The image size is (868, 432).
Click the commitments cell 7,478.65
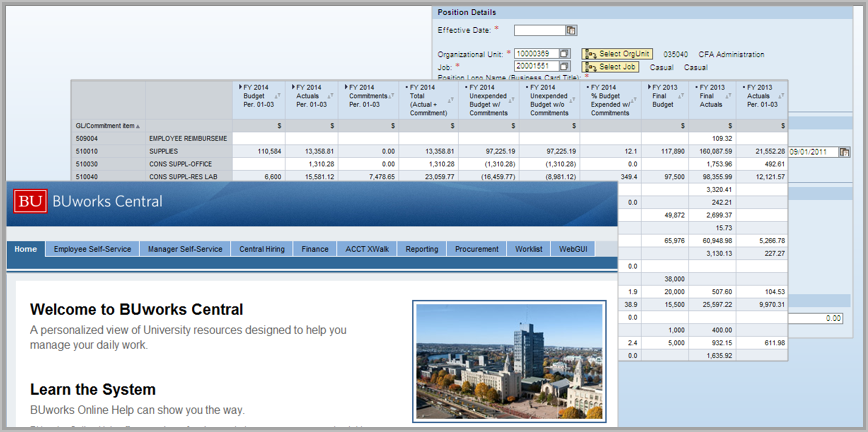tap(382, 177)
